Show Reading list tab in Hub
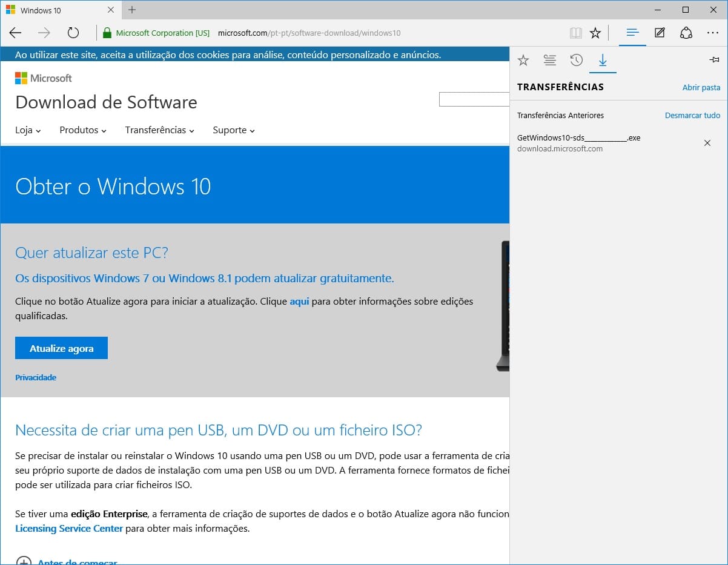This screenshot has width=728, height=565. 550,60
